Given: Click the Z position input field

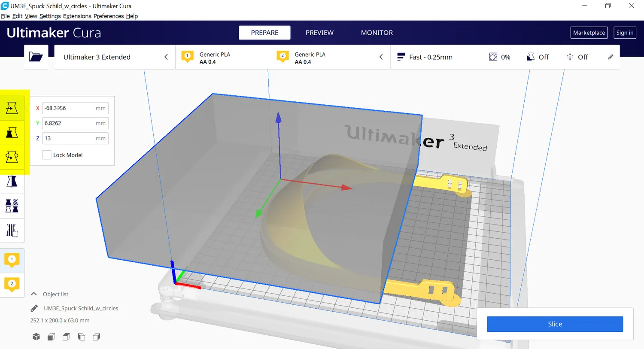Looking at the screenshot, I should [x=75, y=138].
